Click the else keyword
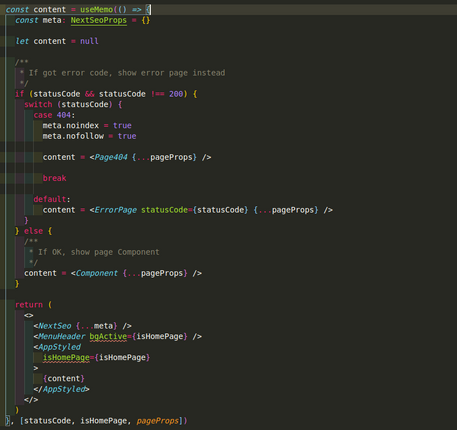 pyautogui.click(x=33, y=231)
